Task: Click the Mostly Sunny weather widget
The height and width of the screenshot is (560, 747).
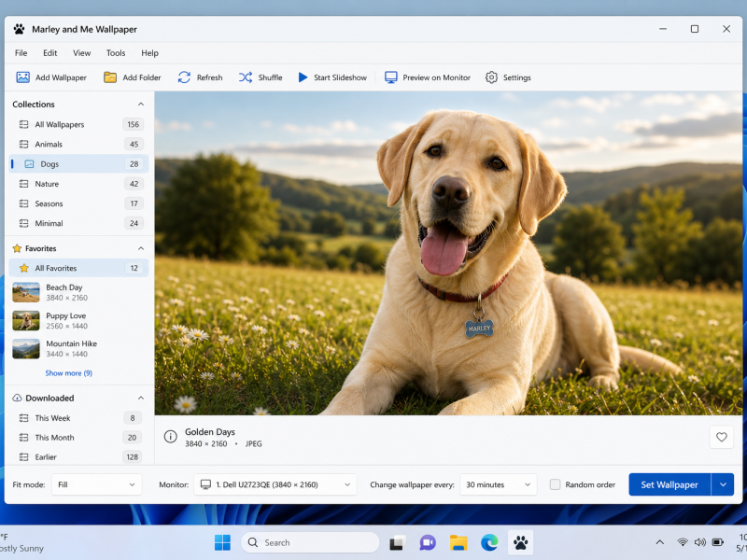Action: pyautogui.click(x=21, y=543)
